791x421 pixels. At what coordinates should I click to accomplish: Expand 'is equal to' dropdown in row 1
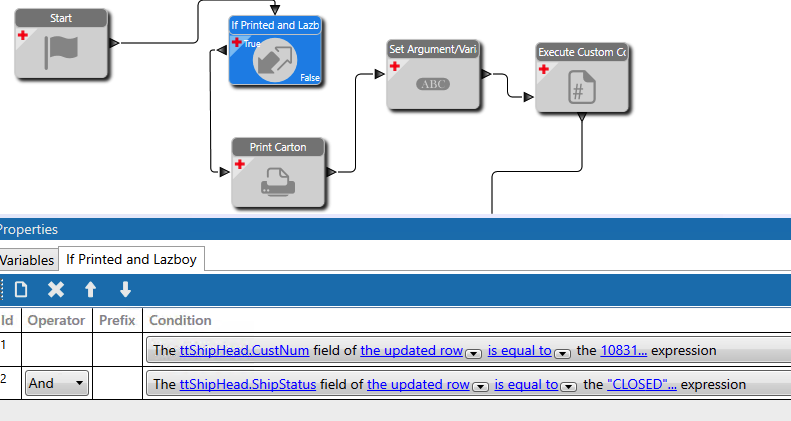[562, 353]
